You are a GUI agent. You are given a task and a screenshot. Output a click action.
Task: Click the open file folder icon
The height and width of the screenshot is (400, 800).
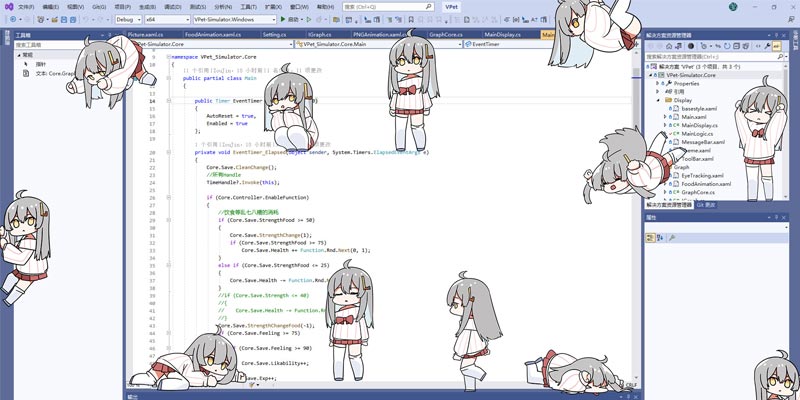click(x=55, y=19)
